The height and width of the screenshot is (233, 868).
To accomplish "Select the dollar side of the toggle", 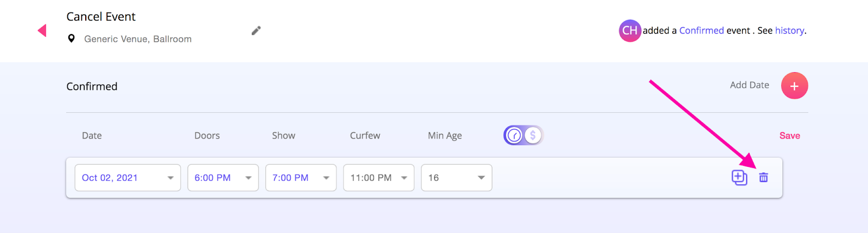I will point(533,135).
